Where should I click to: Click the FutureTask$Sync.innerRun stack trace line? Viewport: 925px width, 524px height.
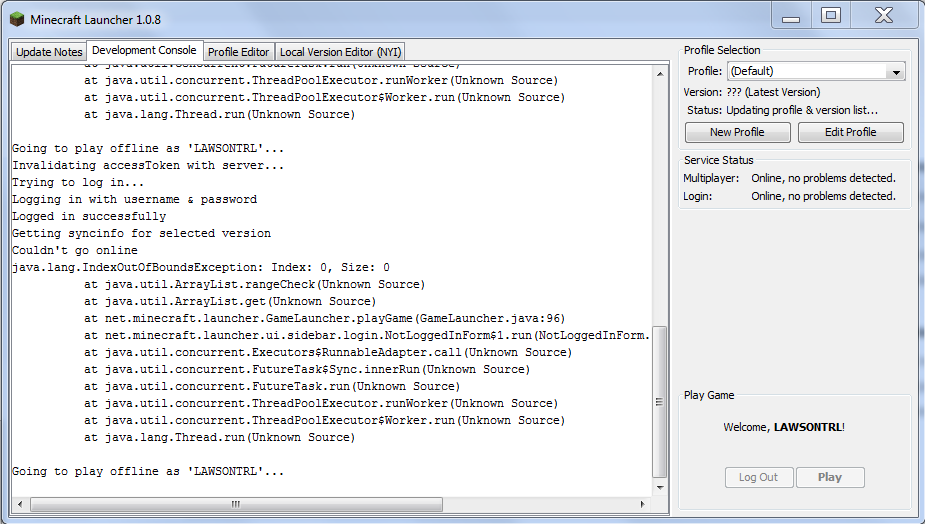307,369
